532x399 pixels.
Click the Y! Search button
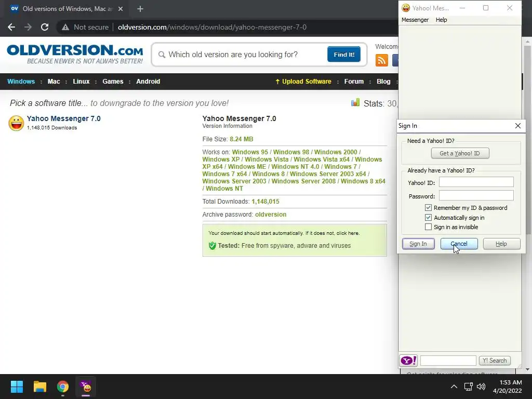[495, 361]
